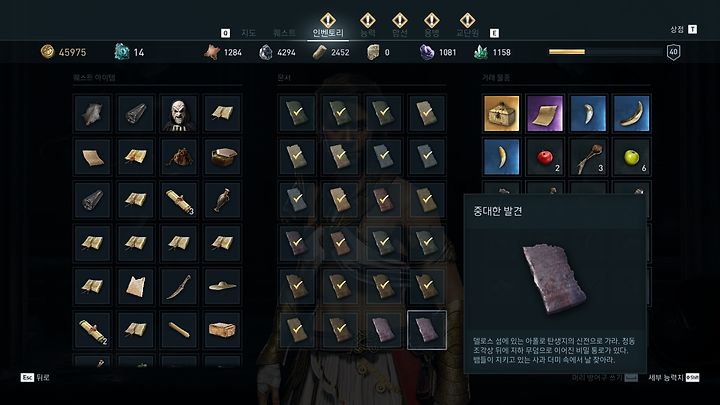Select the rolled scrolls stack of three
Image resolution: width=720 pixels, height=405 pixels.
[179, 200]
